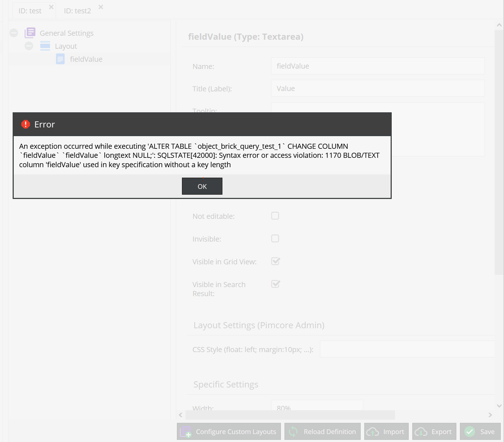The image size is (504, 442).
Task: Select the fieldValue textarea icon
Action: click(60, 59)
